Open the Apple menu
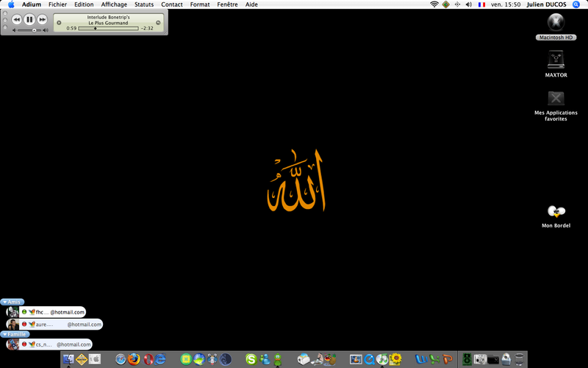 click(10, 4)
